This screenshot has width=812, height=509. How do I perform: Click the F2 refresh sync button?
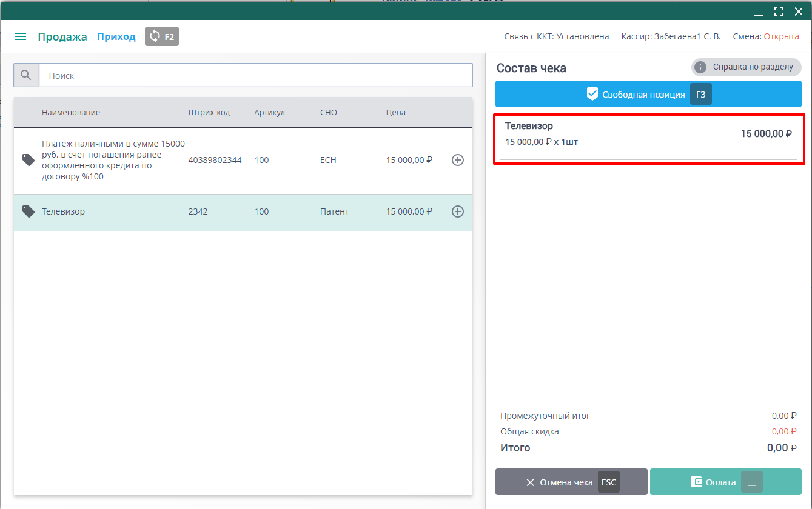click(x=162, y=36)
